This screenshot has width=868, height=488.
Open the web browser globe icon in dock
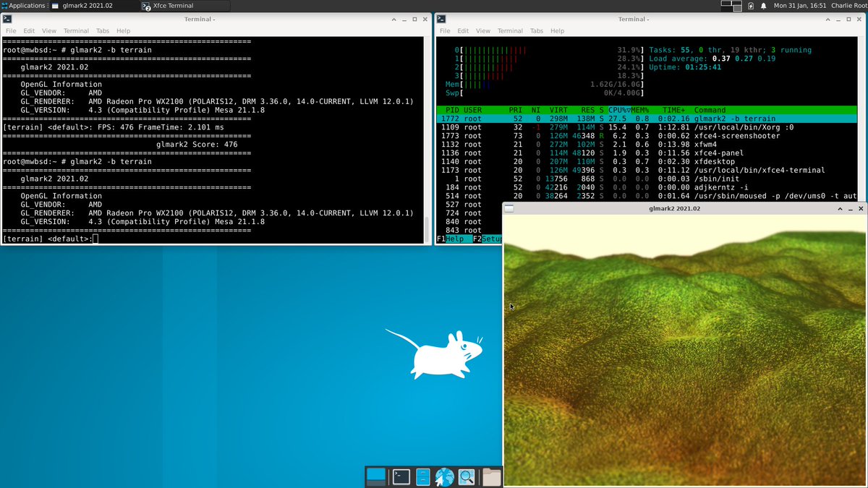tap(444, 477)
